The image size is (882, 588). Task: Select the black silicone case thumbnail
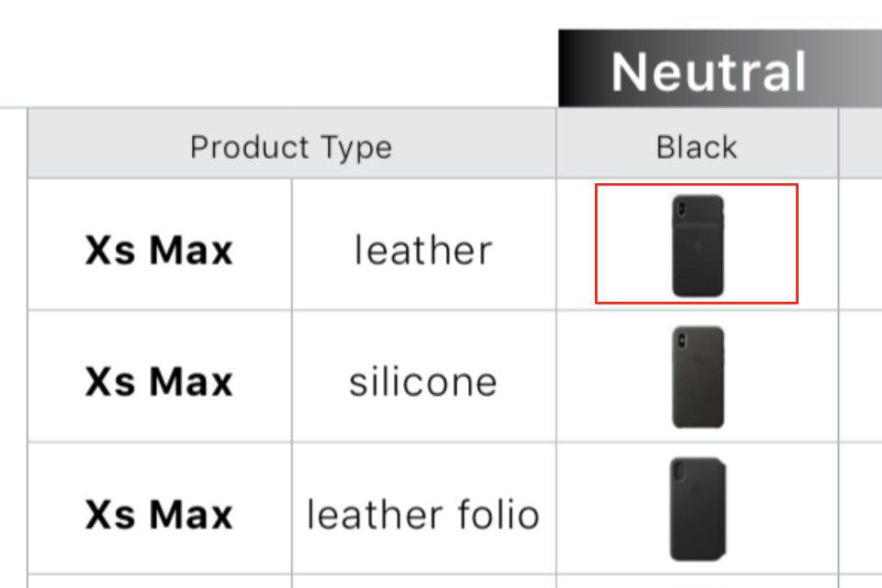tap(698, 377)
